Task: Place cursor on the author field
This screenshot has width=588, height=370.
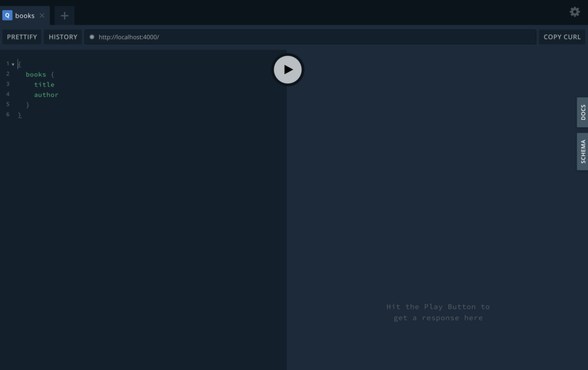Action: tap(46, 95)
